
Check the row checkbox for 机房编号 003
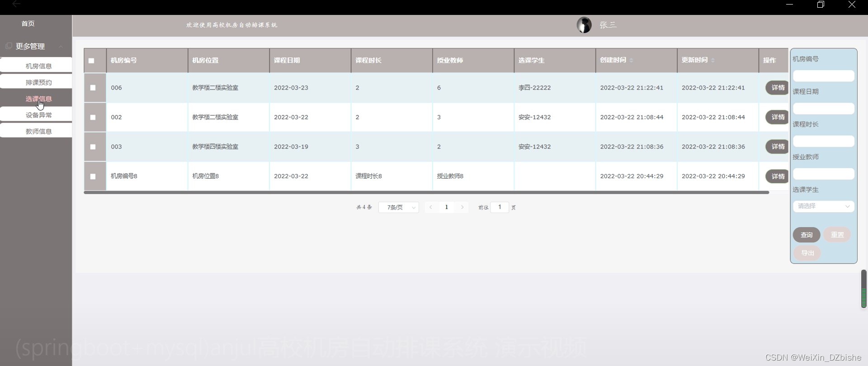93,147
